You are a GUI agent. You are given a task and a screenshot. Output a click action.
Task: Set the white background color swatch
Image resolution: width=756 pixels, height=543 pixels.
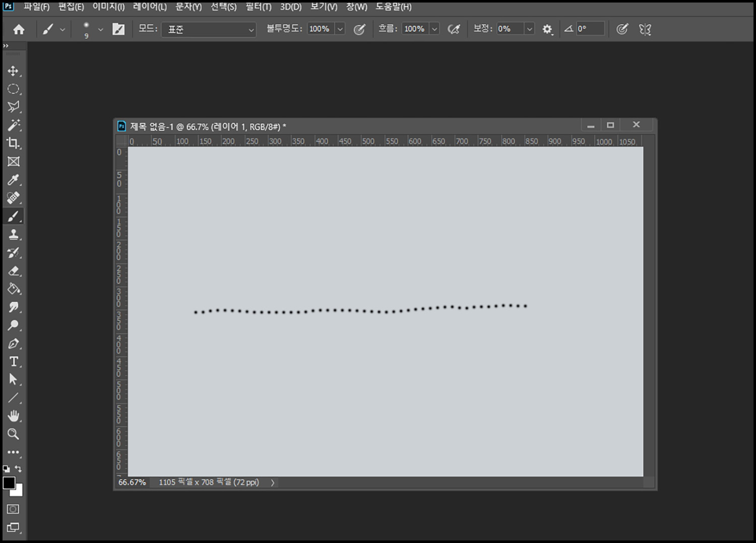tap(18, 492)
